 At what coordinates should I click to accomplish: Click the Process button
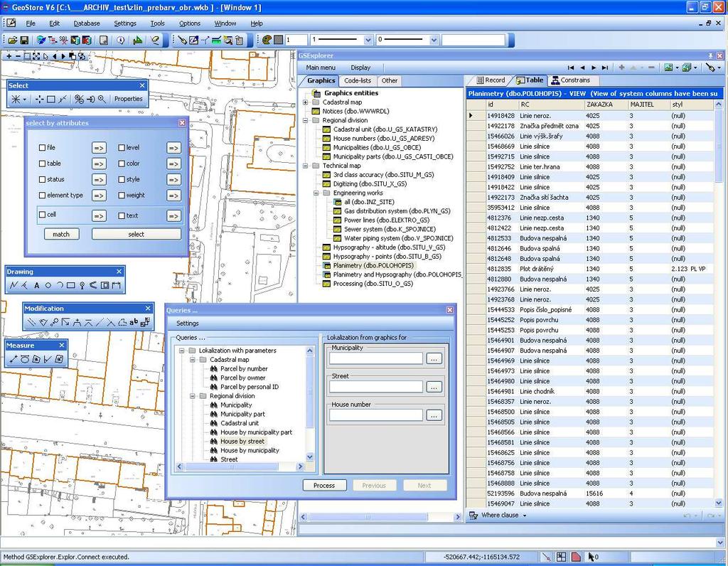tap(324, 486)
